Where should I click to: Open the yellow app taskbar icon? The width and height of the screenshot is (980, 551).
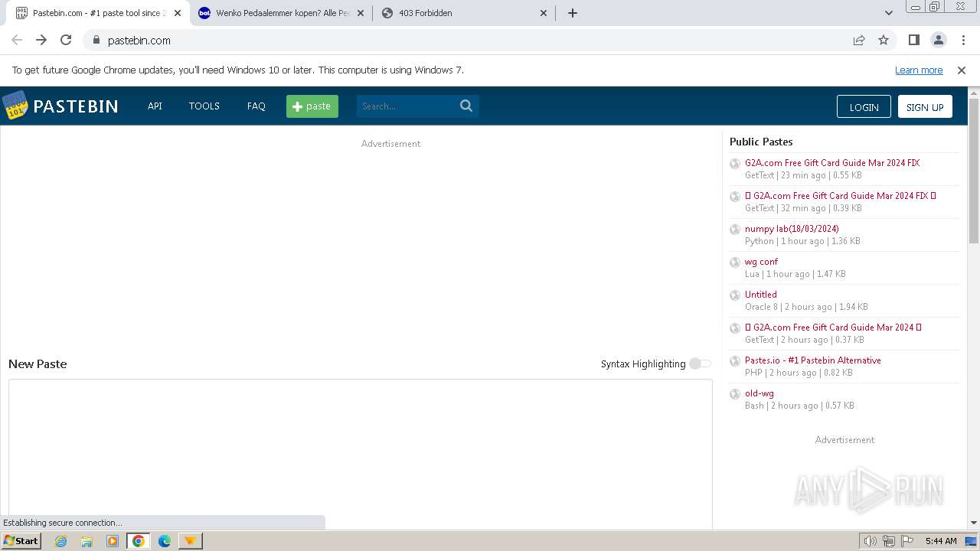[x=190, y=541]
